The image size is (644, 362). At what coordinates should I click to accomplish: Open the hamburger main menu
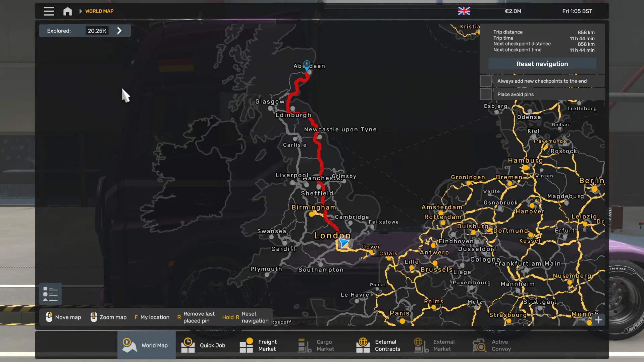coord(49,11)
